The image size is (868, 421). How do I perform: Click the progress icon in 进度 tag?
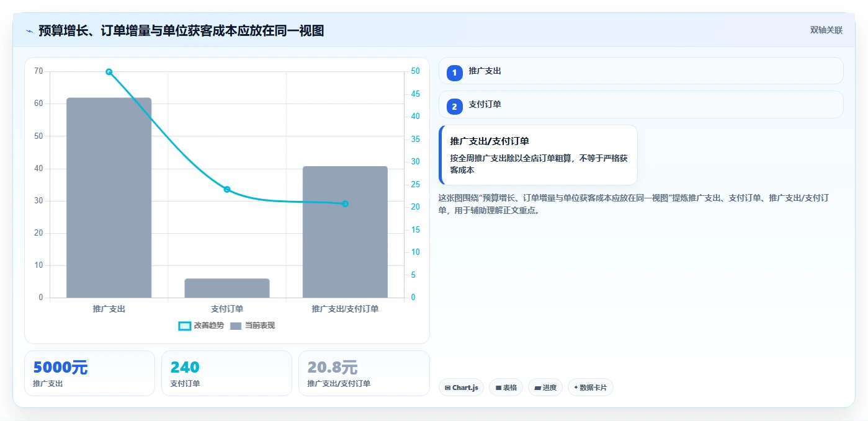coord(537,388)
